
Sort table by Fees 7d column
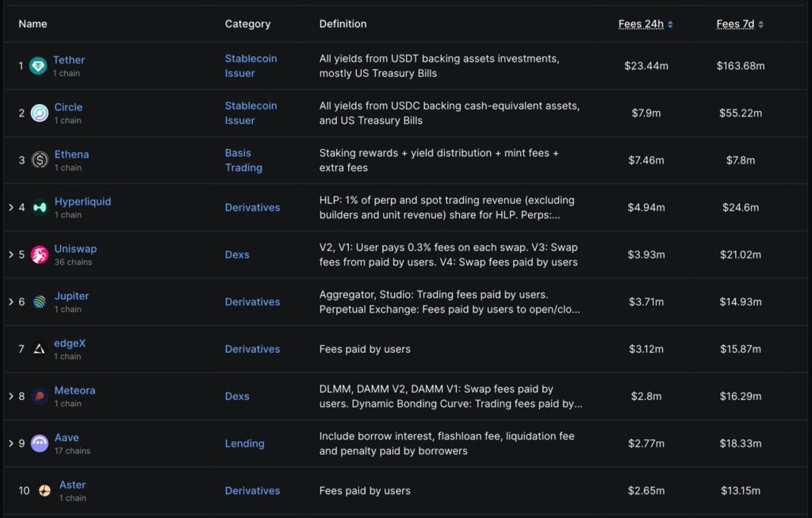tap(739, 24)
